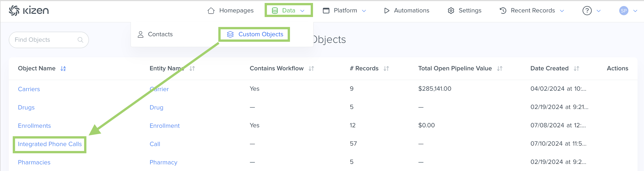The width and height of the screenshot is (644, 171).
Task: Open the Carriers object link
Action: point(29,89)
